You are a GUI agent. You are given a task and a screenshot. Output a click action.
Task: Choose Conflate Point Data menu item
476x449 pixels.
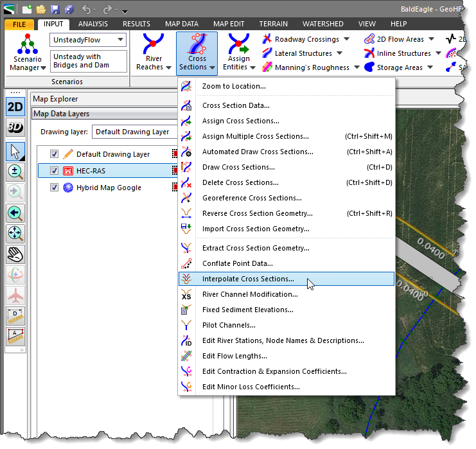click(x=286, y=263)
